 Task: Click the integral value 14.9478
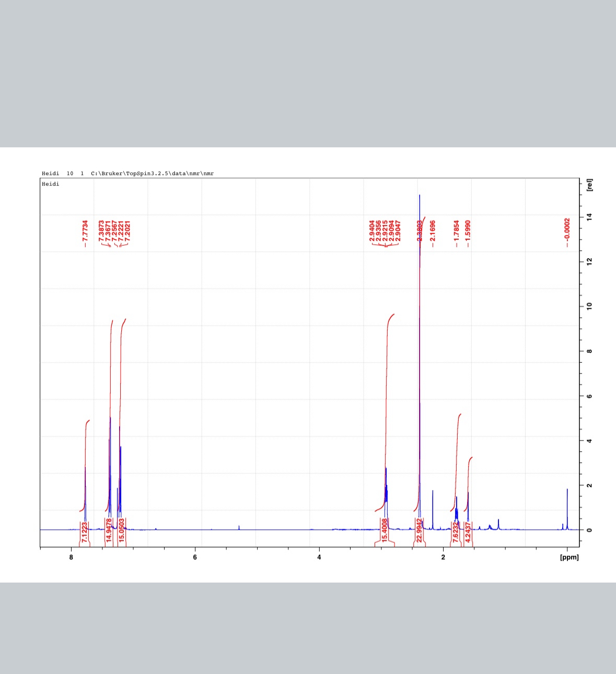click(109, 532)
